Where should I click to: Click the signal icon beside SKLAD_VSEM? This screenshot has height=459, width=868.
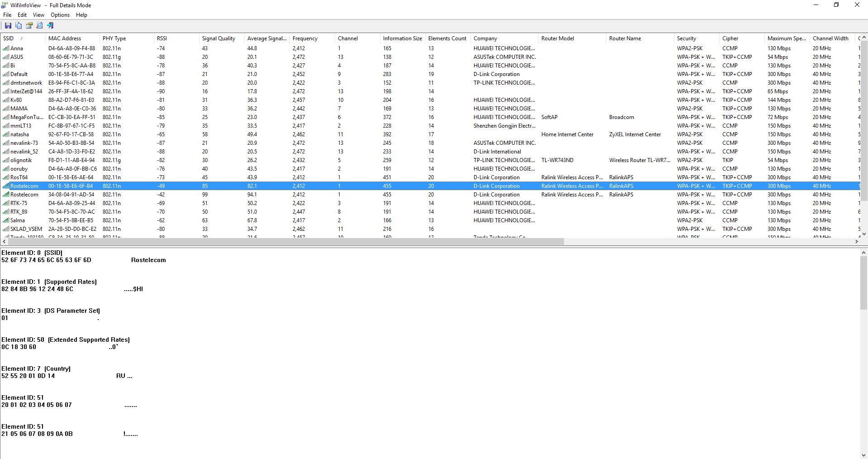click(x=6, y=229)
